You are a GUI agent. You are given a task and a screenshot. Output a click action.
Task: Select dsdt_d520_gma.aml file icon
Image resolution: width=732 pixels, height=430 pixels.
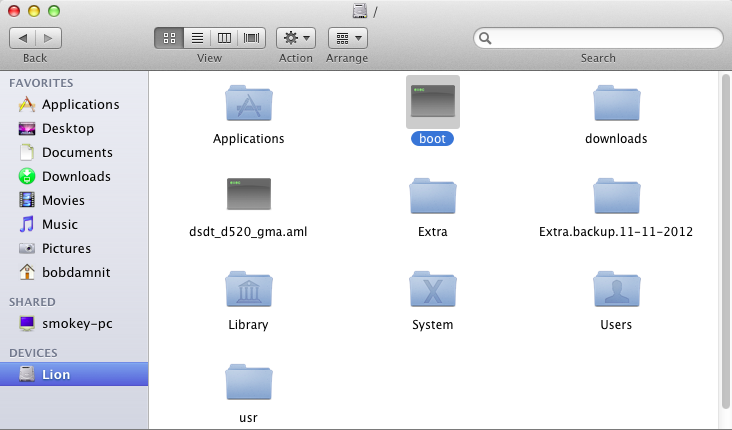(249, 195)
